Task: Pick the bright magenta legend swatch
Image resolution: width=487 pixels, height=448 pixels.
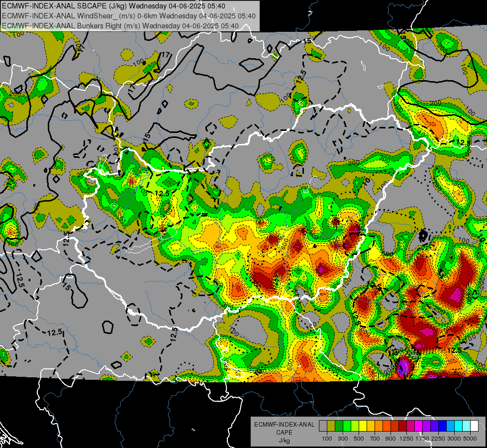Action: pos(419,426)
